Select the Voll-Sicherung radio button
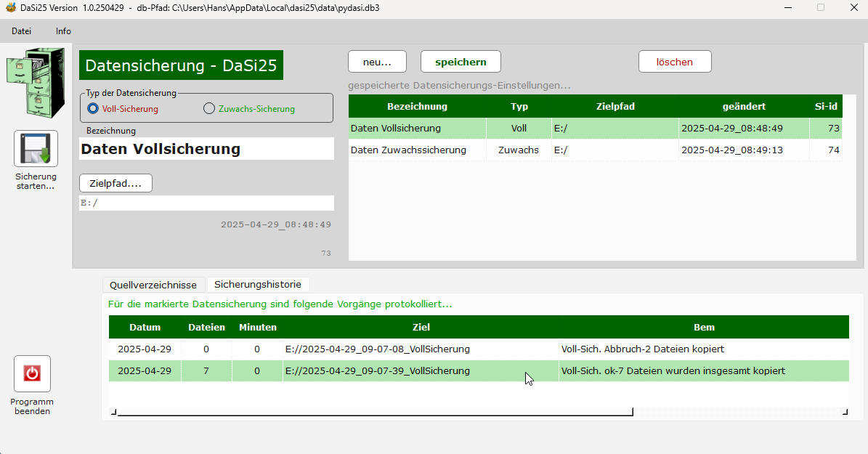Viewport: 868px width, 454px height. [93, 109]
